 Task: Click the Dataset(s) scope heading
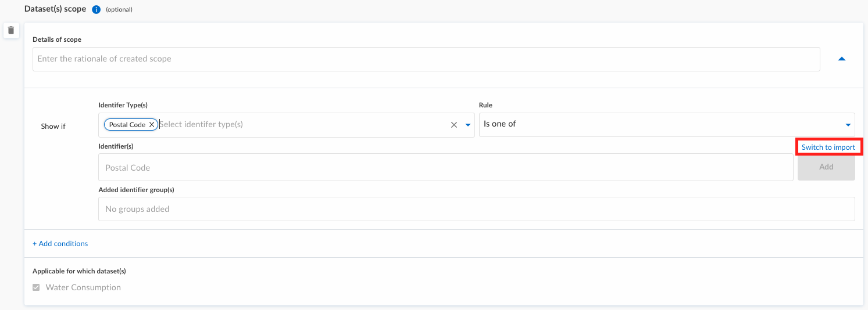(x=55, y=9)
